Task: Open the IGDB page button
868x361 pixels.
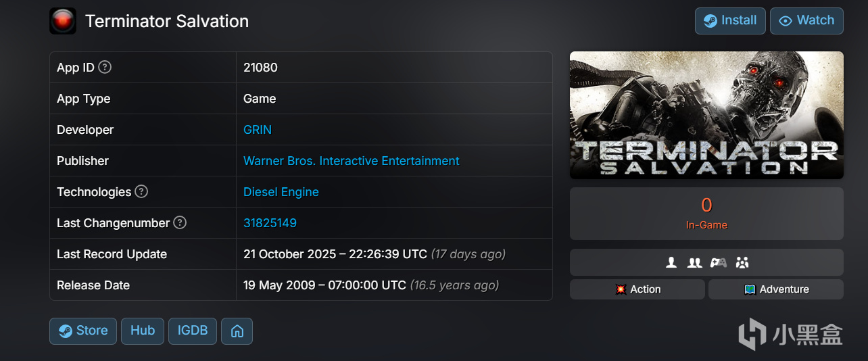Action: click(x=193, y=331)
